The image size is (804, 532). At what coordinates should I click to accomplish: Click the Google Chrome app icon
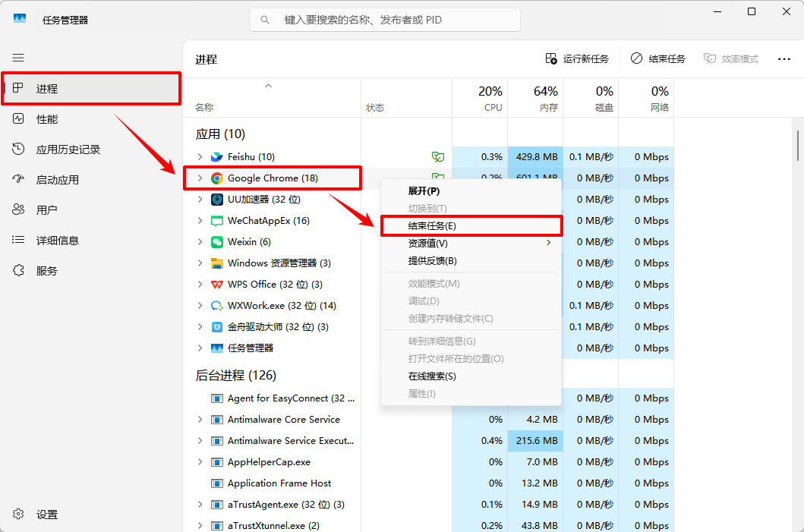217,178
